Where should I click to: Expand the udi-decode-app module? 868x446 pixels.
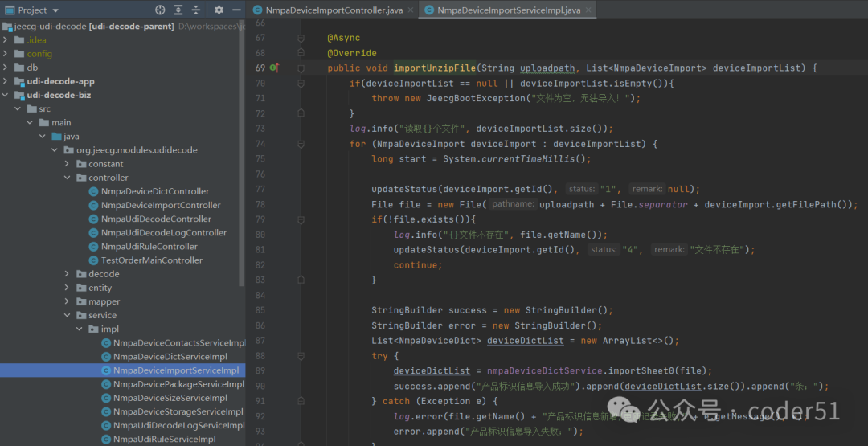click(x=5, y=81)
